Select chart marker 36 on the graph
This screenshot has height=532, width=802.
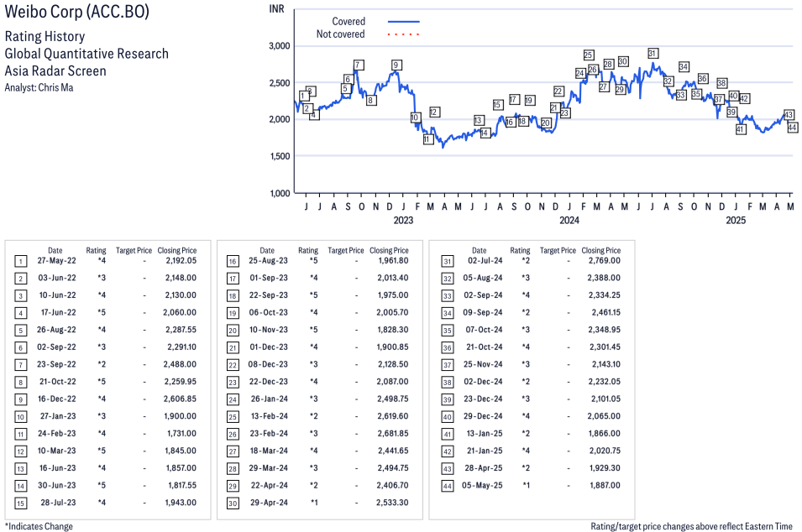tap(703, 78)
